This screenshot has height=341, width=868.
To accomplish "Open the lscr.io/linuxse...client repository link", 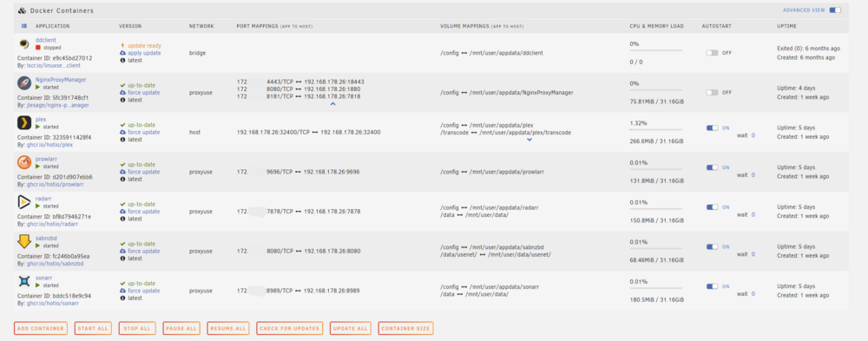I will pos(54,65).
